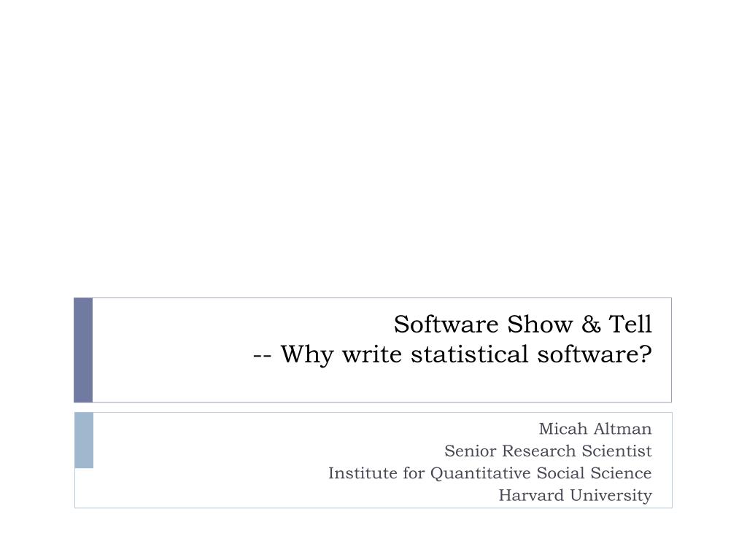Viewport: 747px width, 560px height.
Task: Click the "Why write statistical software?" line
Action: [466, 355]
